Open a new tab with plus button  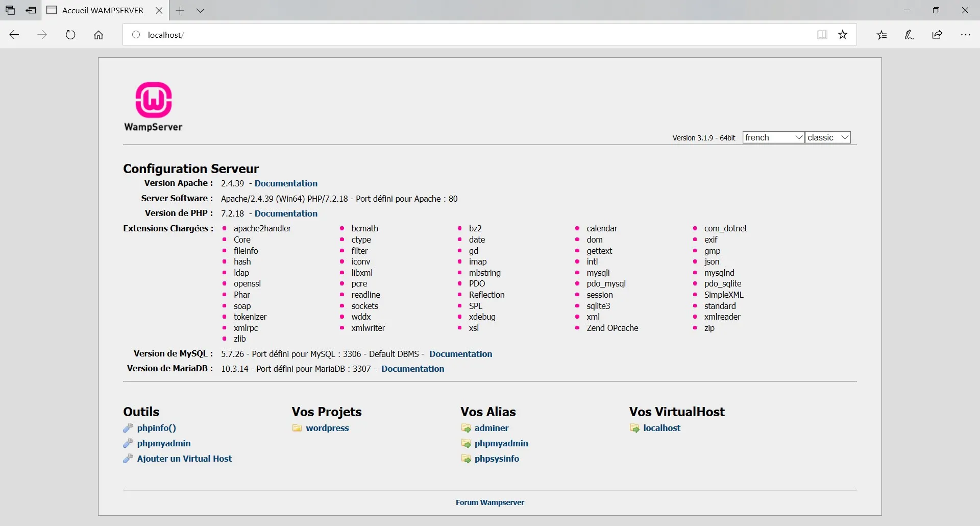180,10
